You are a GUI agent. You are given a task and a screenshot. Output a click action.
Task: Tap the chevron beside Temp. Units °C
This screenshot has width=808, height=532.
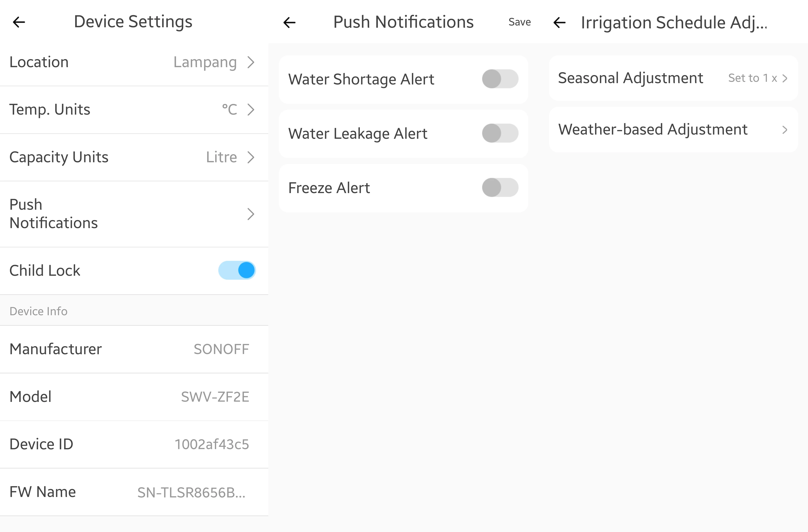(251, 110)
